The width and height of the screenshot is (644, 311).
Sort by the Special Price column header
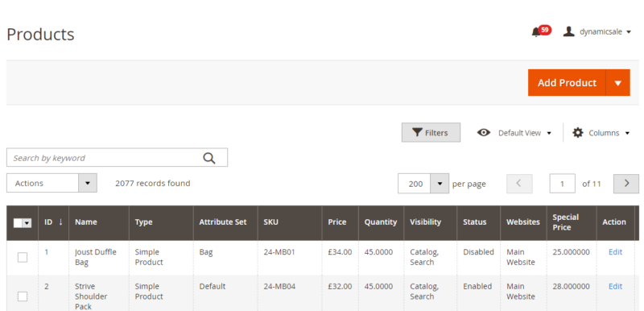tap(572, 222)
